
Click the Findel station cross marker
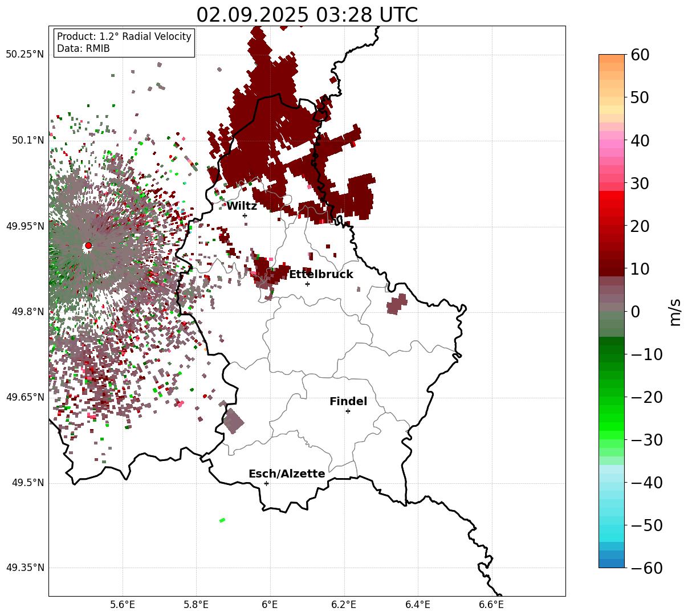348,411
